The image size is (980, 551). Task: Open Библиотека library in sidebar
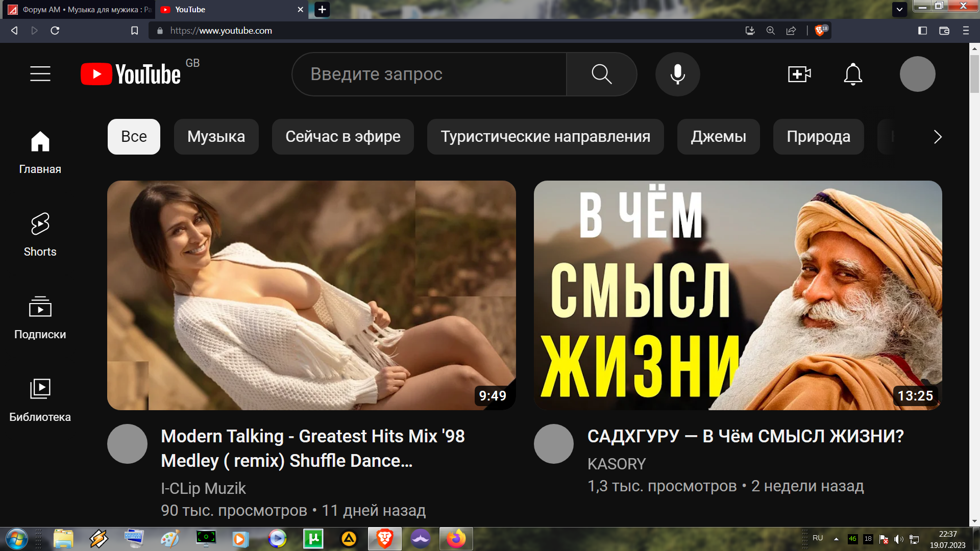pos(40,400)
